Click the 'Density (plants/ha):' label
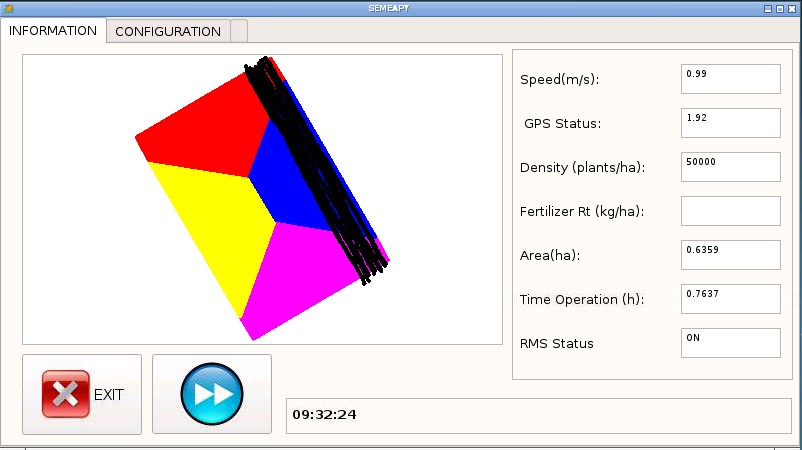Screen dimensions: 802x450 click(583, 167)
